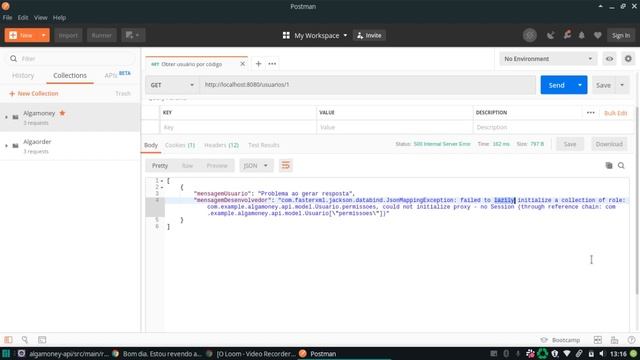Open the No Environment dropdown
Viewport: 640px width, 360px height.
(548, 59)
